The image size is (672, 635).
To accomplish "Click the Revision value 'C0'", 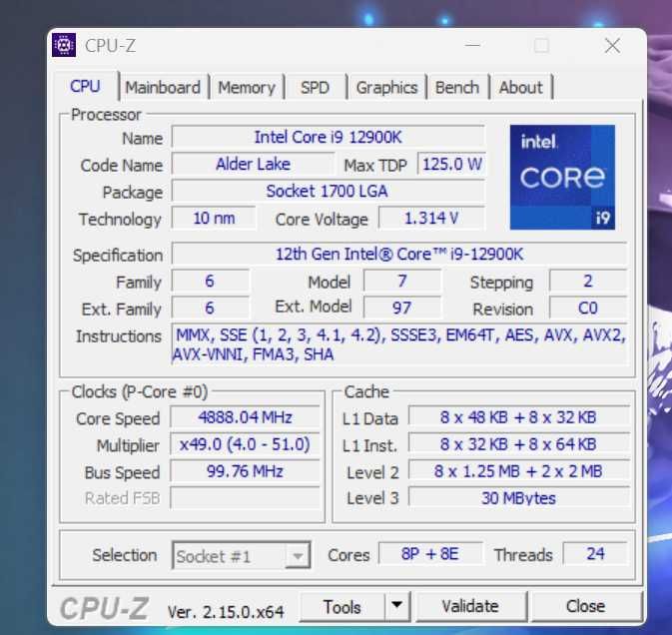I will 587,308.
